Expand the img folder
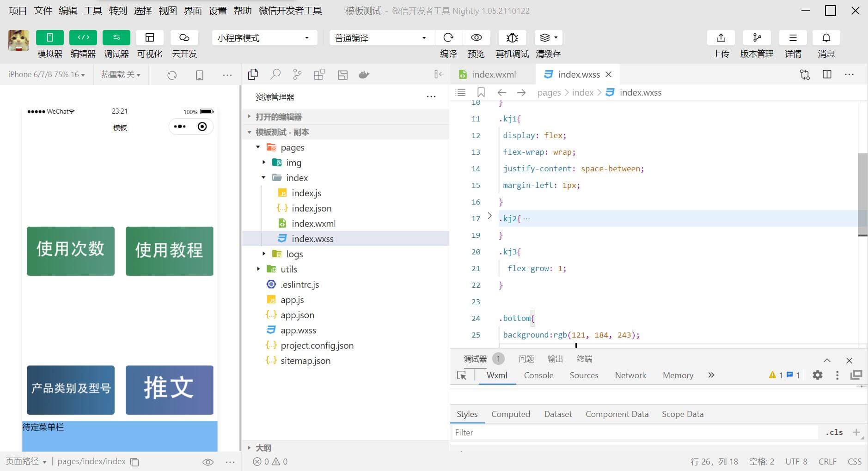 264,163
